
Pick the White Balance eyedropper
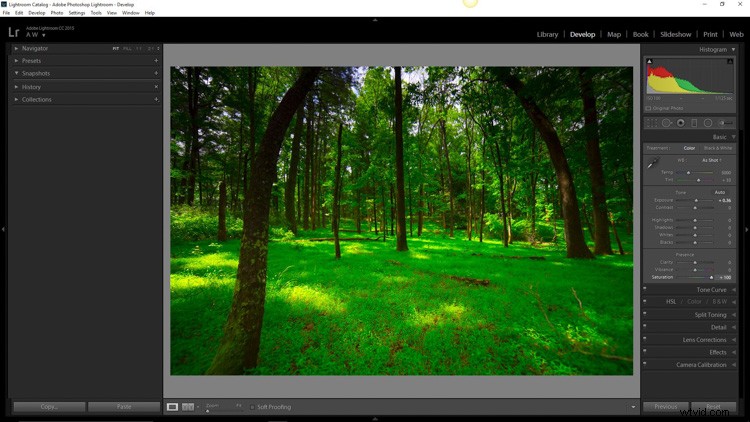652,163
